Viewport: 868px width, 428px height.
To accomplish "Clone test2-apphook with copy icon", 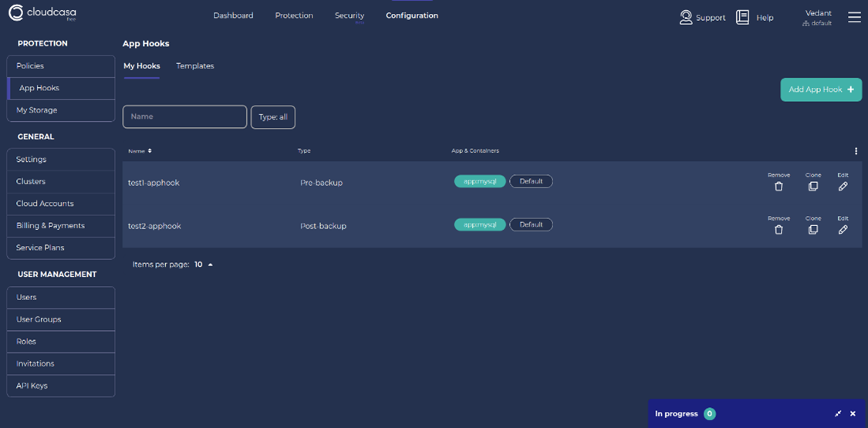I will coord(813,230).
